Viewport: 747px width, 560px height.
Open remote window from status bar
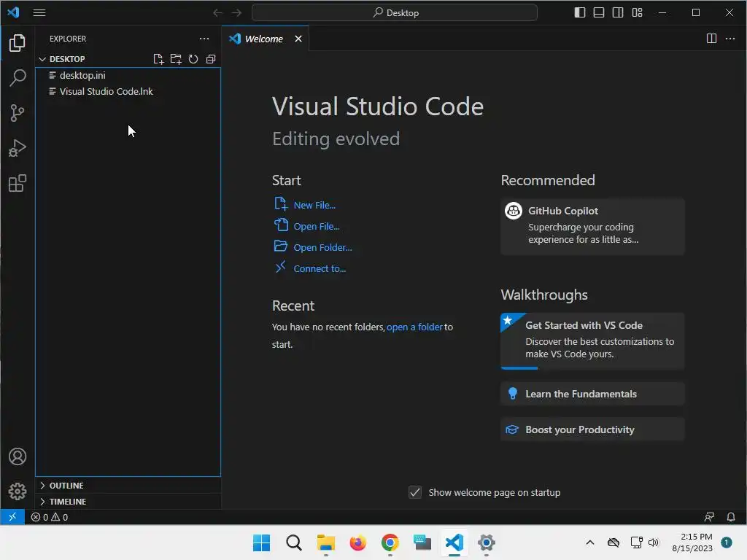[x=12, y=517]
